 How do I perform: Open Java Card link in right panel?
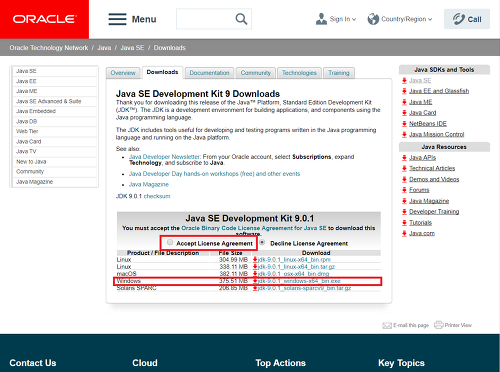(423, 113)
